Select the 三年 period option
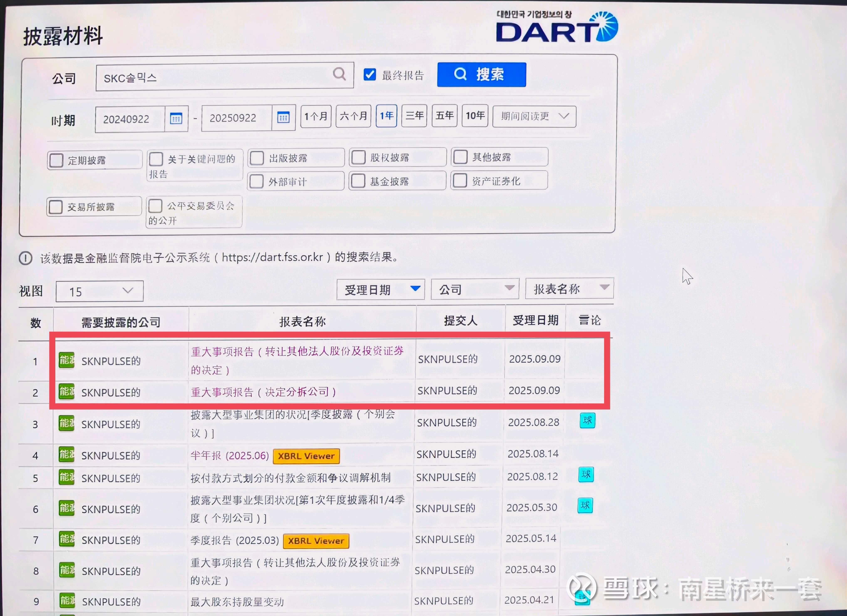Screen dimensions: 847x616 414,116
